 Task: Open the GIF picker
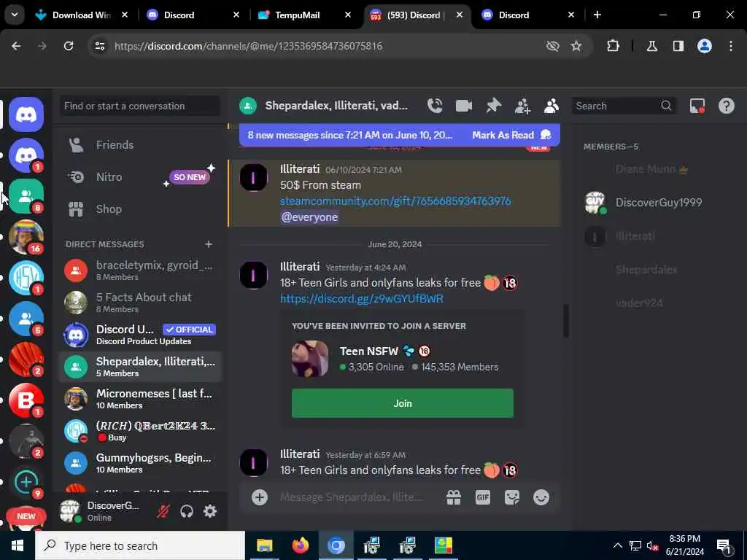pyautogui.click(x=483, y=497)
